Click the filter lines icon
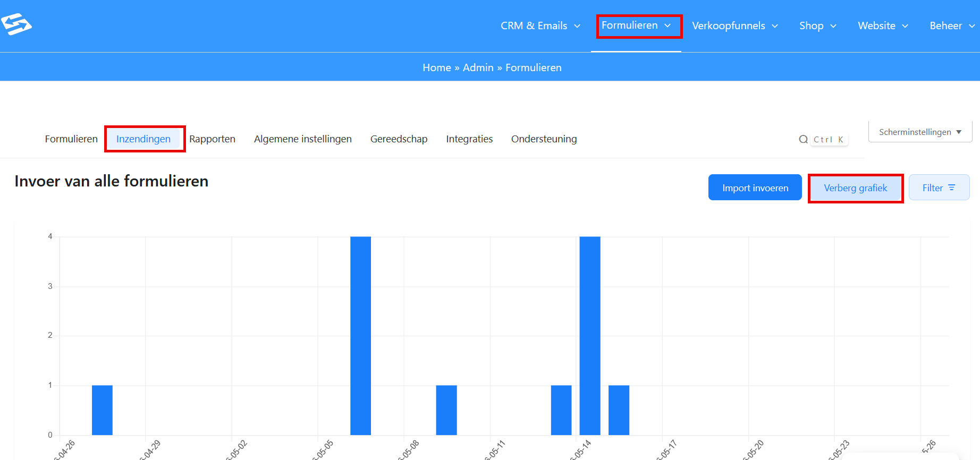980x460 pixels. tap(951, 188)
